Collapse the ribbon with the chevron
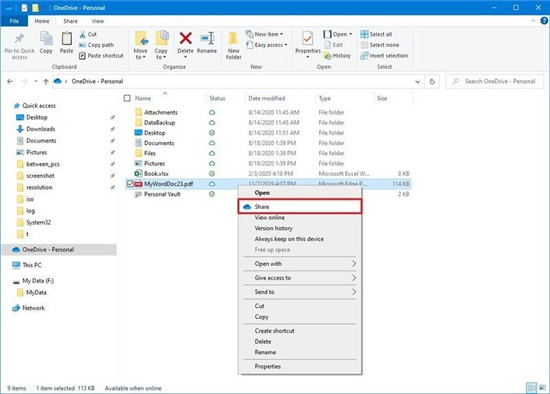Screen dimensions: 550x394 pyautogui.click(x=533, y=21)
